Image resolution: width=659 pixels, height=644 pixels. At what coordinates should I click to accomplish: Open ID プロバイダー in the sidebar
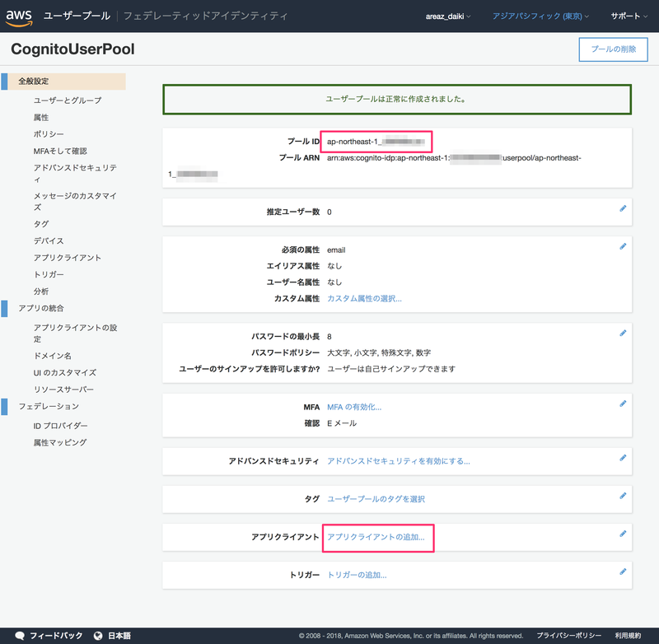[x=60, y=426]
